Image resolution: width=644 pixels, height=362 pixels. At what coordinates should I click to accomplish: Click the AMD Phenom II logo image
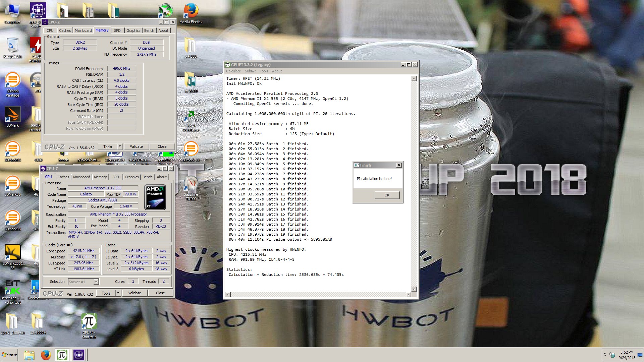pos(155,197)
